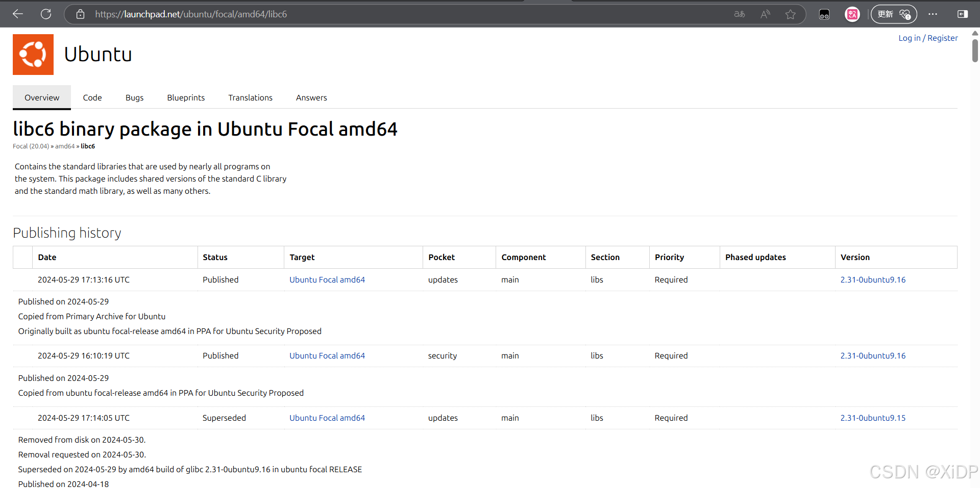The image size is (980, 488).
Task: Open the dark mask extension icon
Action: [x=824, y=14]
